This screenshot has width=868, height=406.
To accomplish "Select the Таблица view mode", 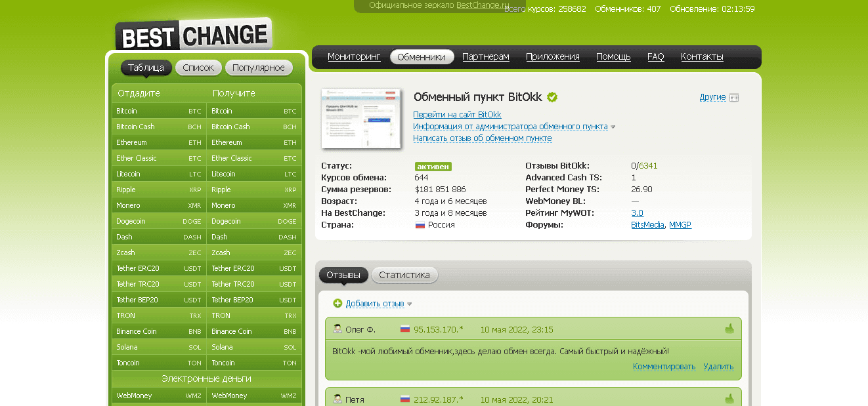I will [x=146, y=68].
